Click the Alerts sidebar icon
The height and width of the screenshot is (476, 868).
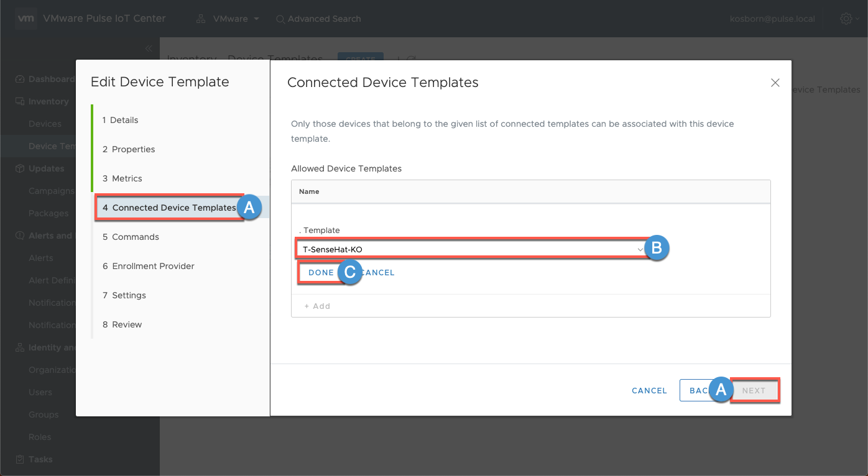pyautogui.click(x=20, y=236)
